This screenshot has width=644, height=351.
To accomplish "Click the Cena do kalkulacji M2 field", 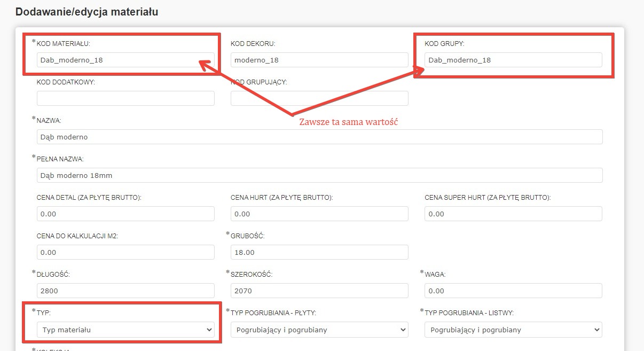I will tap(125, 252).
